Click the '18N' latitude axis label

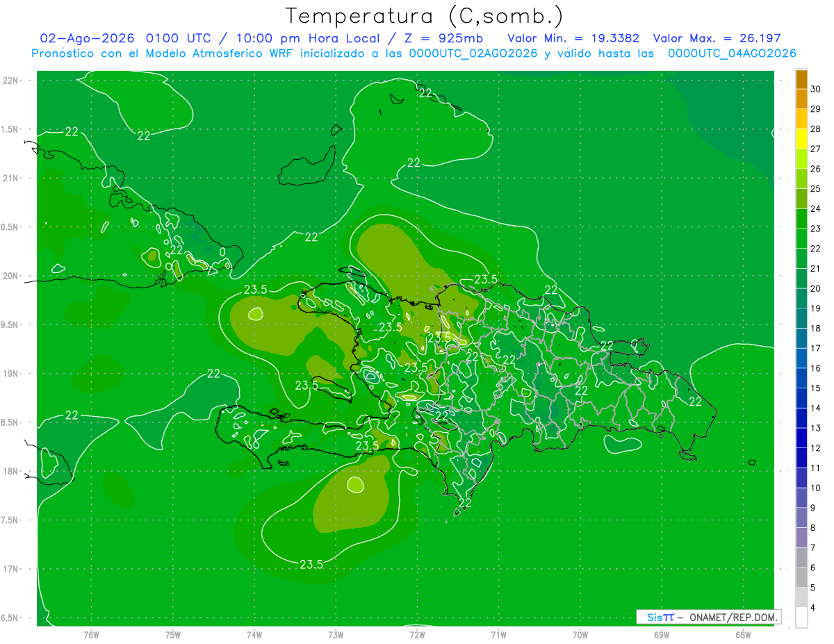tap(10, 471)
